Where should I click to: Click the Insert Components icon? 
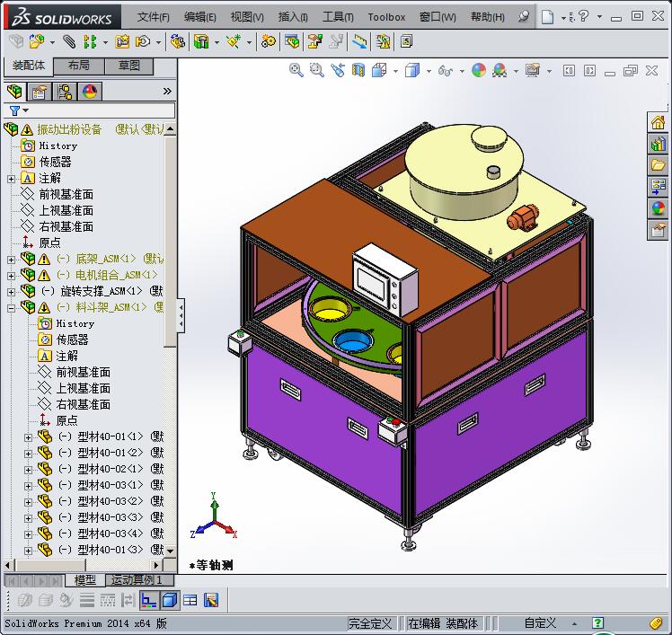tap(37, 41)
